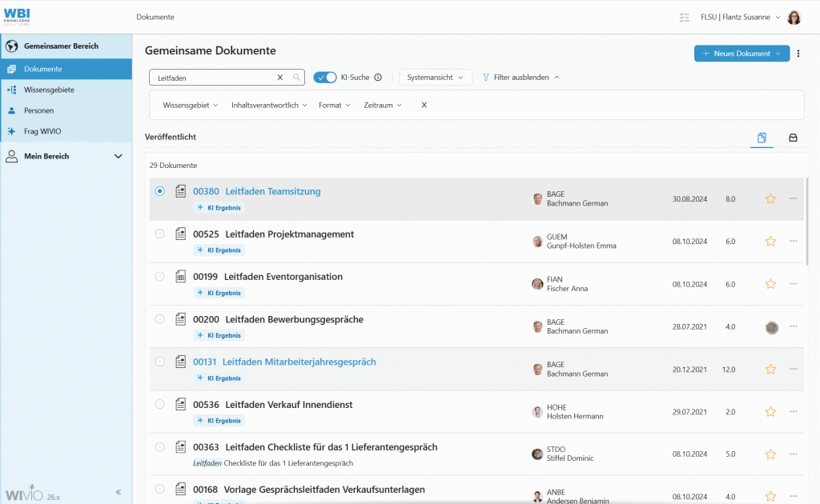
Task: Collapse the sidebar with double-arrow icon
Action: tap(119, 492)
